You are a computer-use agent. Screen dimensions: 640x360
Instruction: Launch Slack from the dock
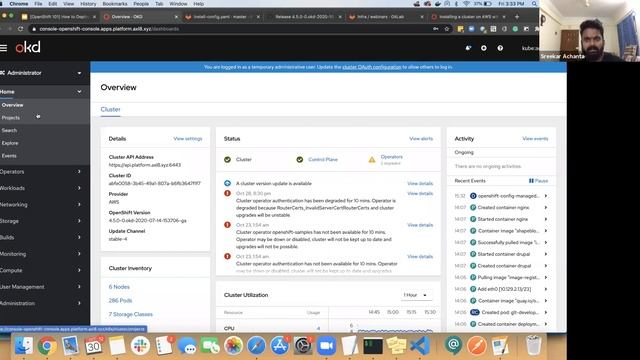(140, 346)
